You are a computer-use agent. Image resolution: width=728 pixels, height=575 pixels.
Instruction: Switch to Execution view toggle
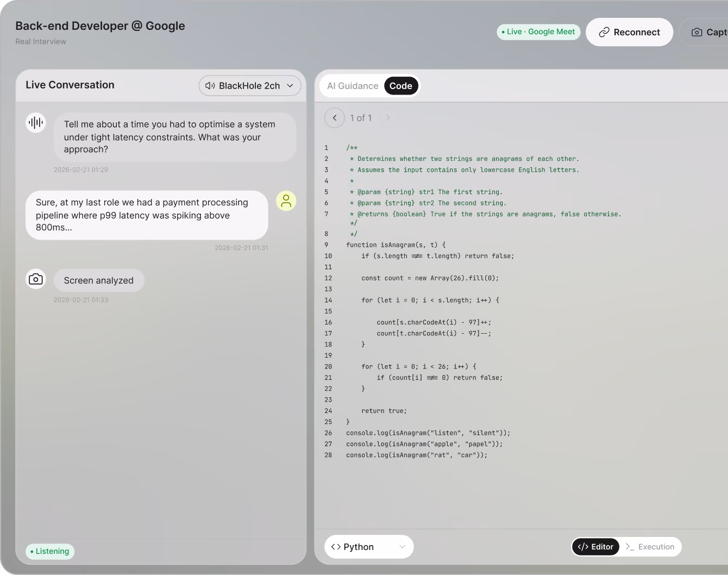click(650, 547)
